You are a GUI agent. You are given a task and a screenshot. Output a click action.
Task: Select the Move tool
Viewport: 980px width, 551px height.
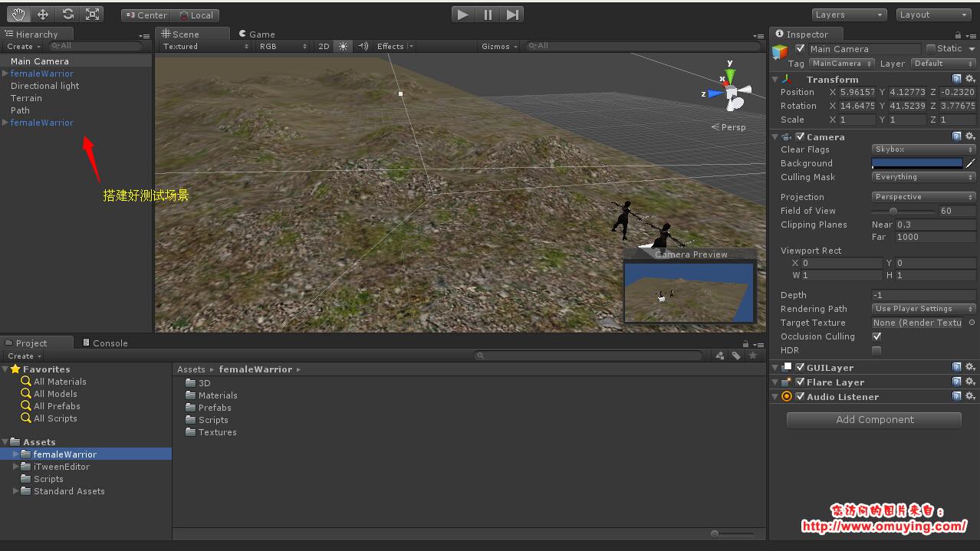[43, 15]
